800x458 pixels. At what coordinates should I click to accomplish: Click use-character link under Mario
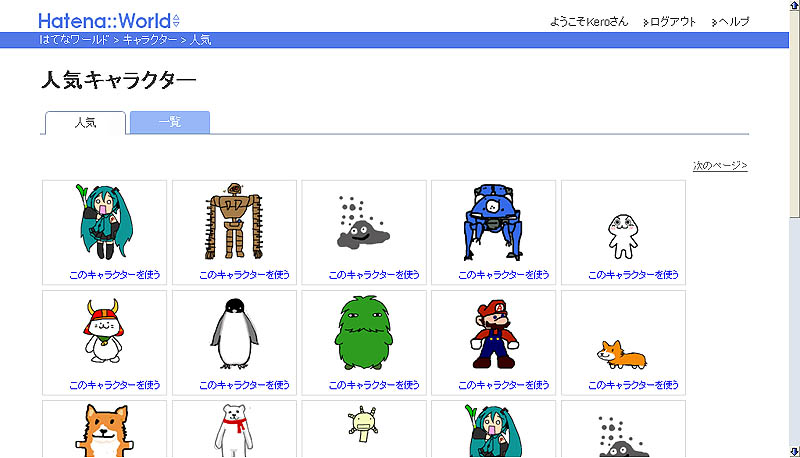[x=504, y=385]
